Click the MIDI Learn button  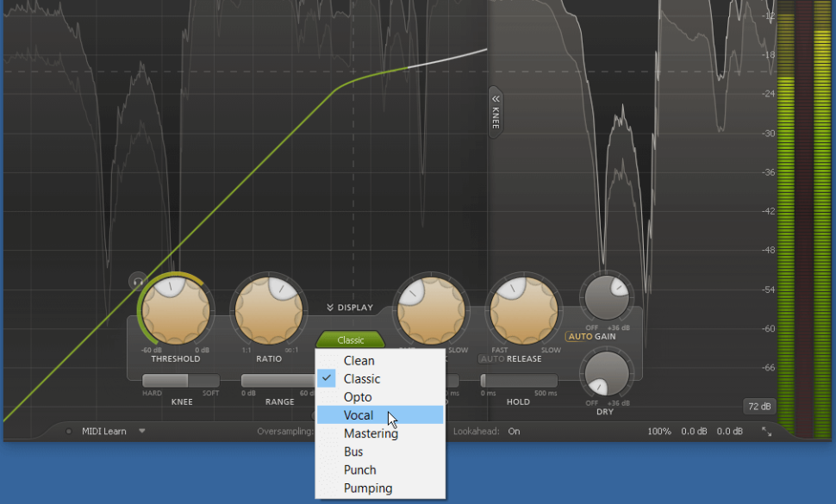pyautogui.click(x=104, y=432)
